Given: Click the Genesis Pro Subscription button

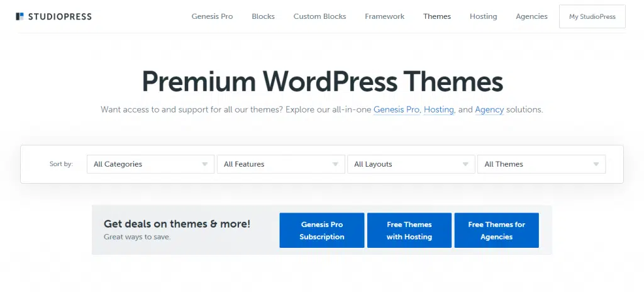Looking at the screenshot, I should [322, 230].
